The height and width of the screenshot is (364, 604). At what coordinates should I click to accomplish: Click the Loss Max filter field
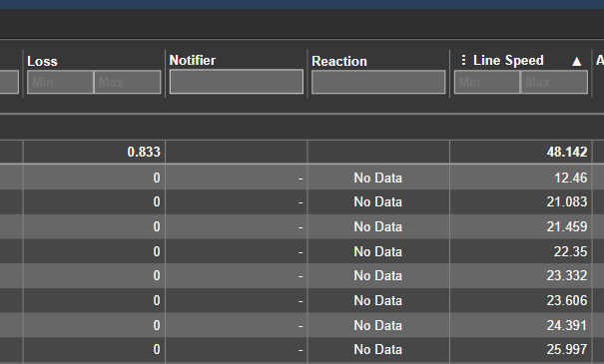(128, 82)
